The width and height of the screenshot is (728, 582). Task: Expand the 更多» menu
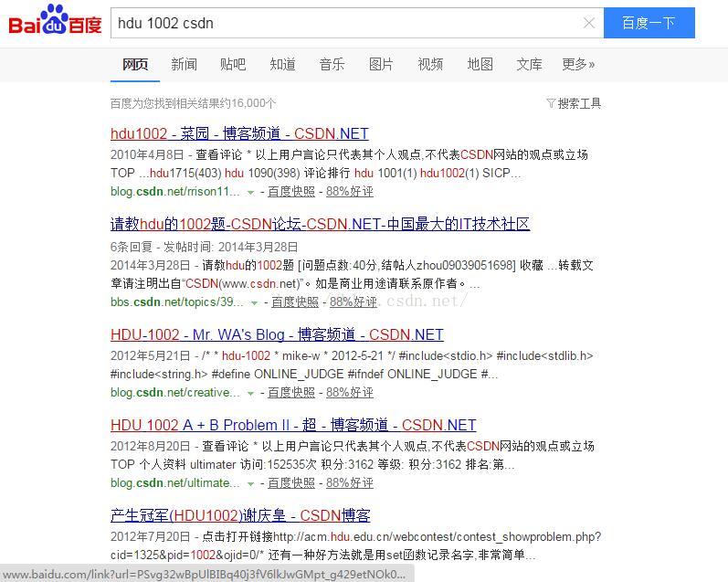coord(578,64)
